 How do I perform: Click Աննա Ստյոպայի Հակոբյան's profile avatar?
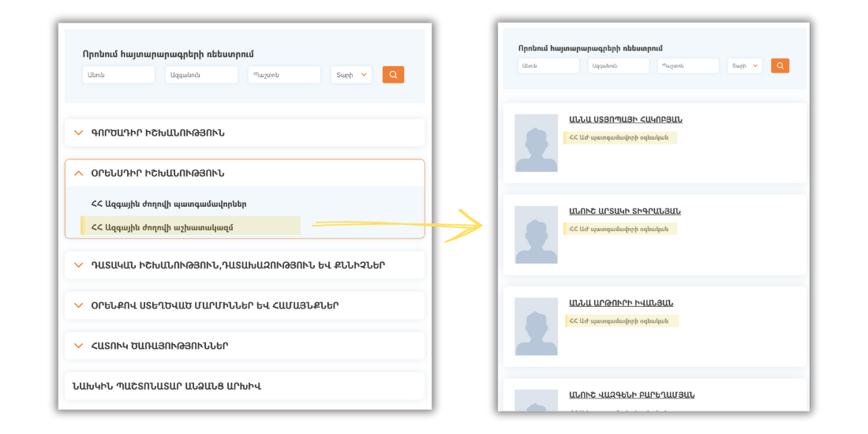[536, 143]
